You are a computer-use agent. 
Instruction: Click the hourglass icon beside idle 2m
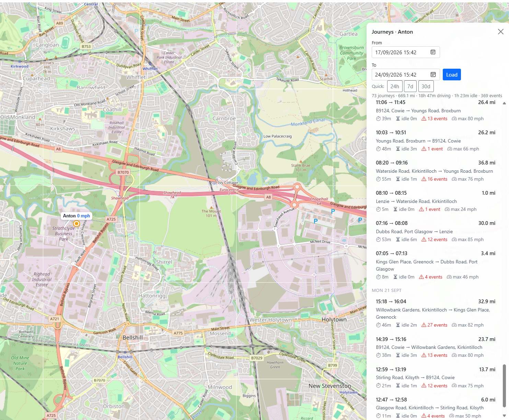pyautogui.click(x=398, y=325)
